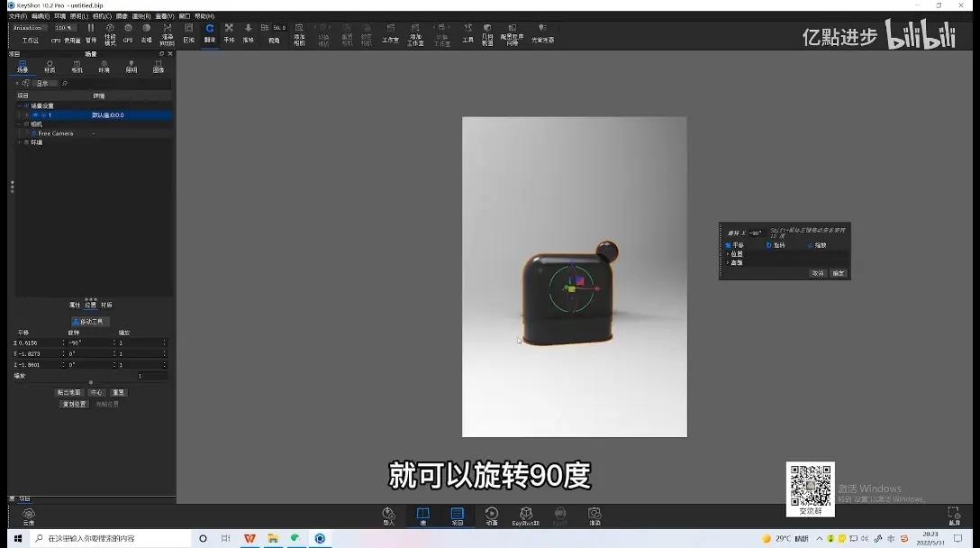Open the Geometry View (几何视图) icon

(487, 34)
